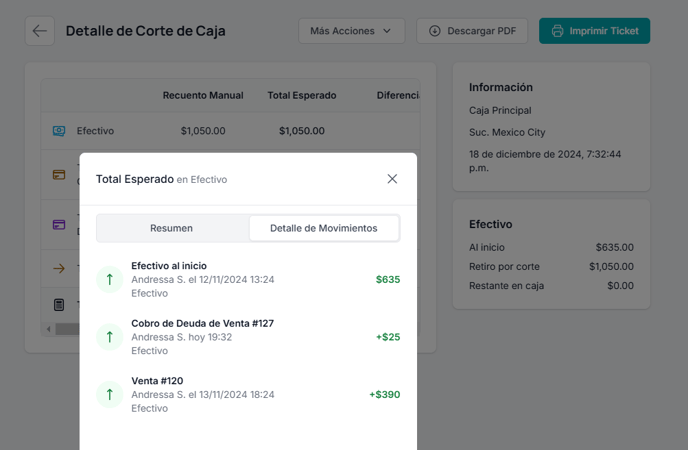Click the back arrow button

click(x=39, y=31)
